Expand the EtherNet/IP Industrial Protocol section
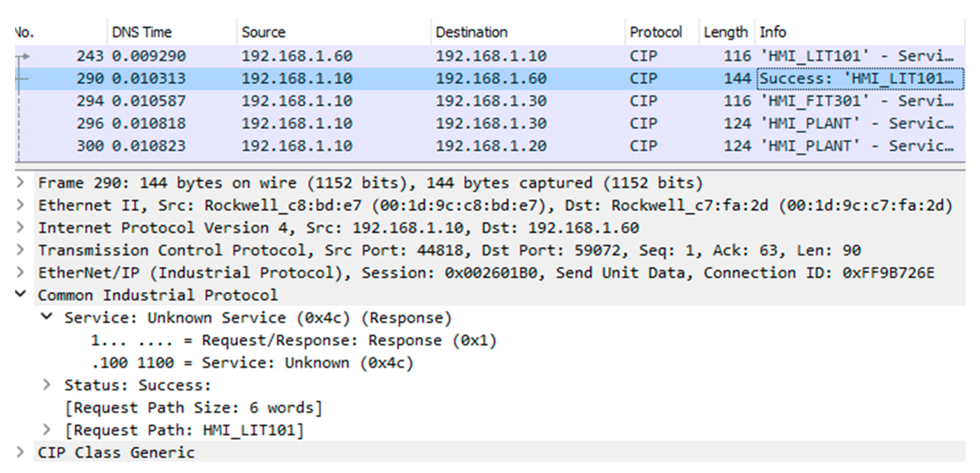This screenshot has height=473, width=980. 20,273
